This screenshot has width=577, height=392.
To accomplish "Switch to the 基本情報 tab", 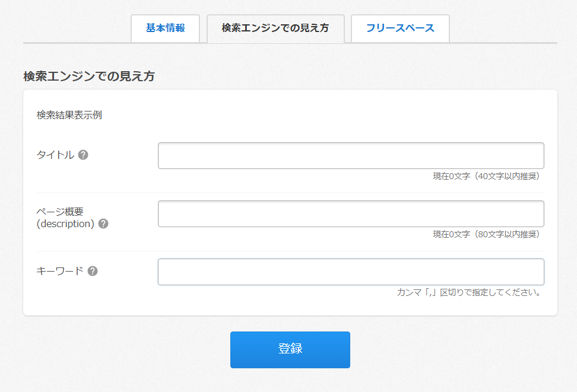I will 165,28.
